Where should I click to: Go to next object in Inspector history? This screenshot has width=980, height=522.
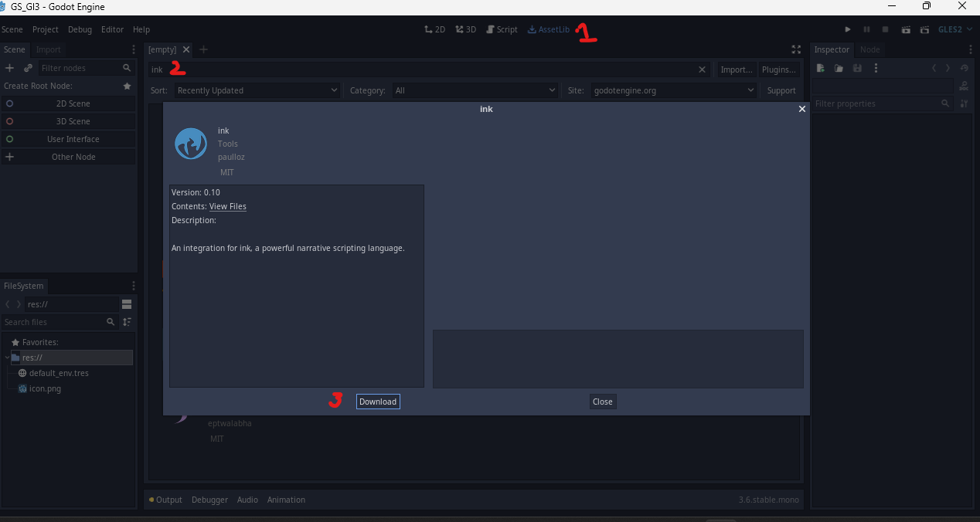[948, 68]
